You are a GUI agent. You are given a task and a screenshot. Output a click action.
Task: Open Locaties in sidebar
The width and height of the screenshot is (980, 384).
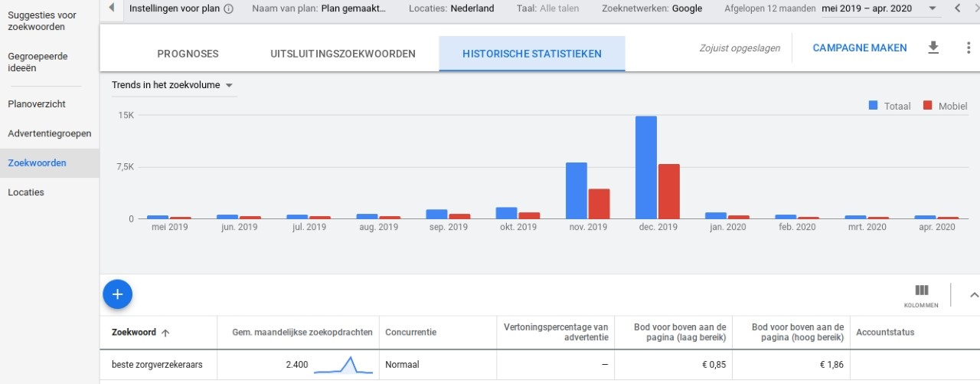click(26, 192)
